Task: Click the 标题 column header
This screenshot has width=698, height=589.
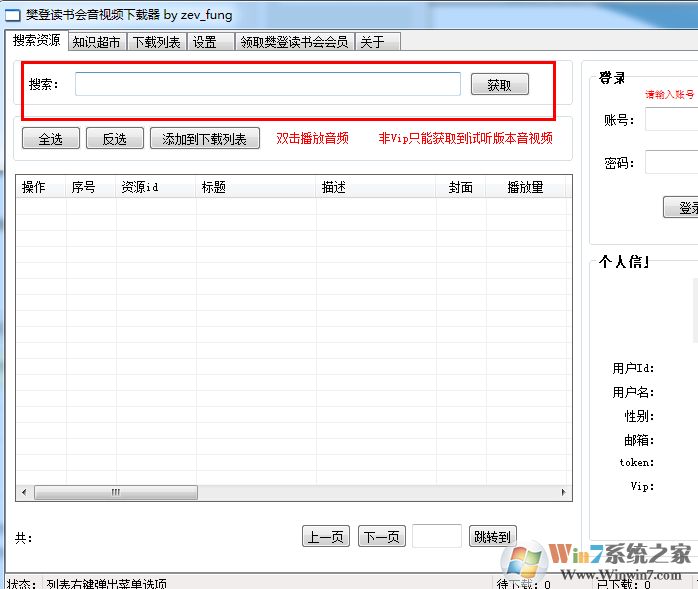Action: (256, 187)
